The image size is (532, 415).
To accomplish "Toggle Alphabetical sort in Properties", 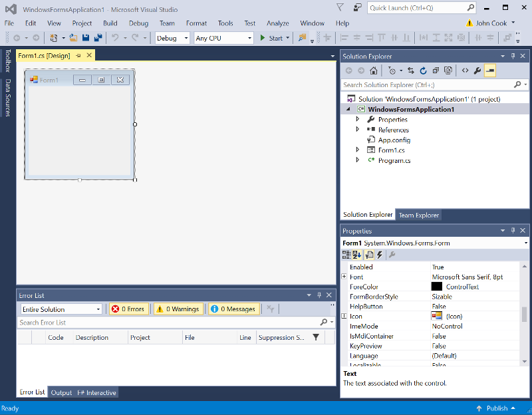I will tap(356, 255).
